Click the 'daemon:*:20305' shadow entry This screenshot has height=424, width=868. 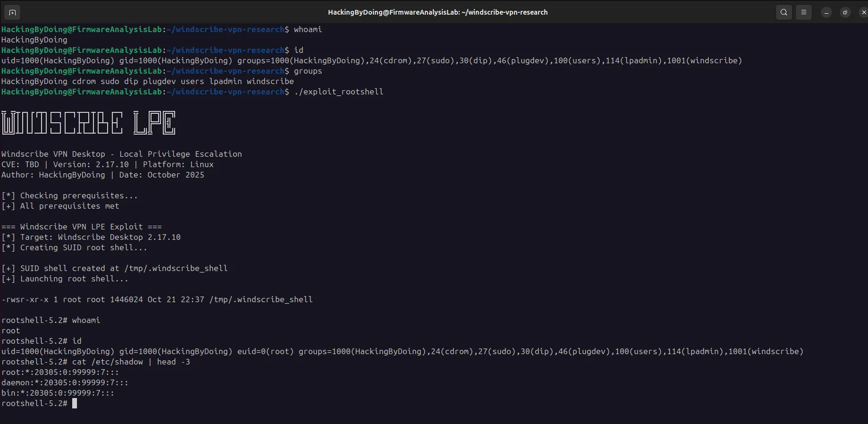click(x=65, y=382)
